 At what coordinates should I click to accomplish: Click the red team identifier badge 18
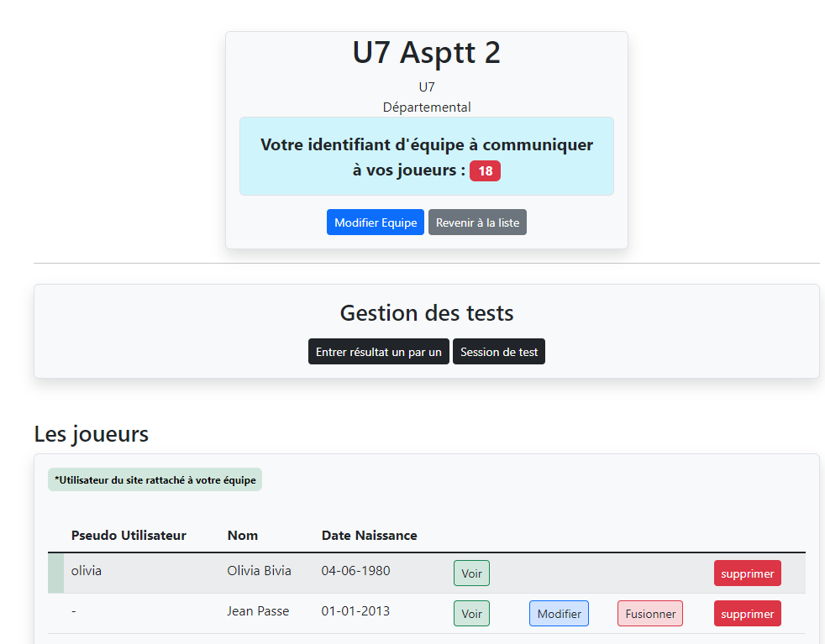[485, 170]
